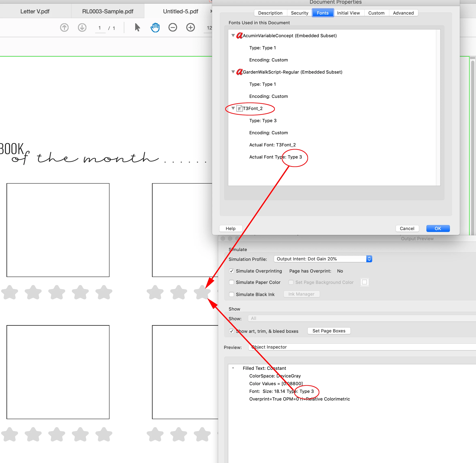The height and width of the screenshot is (463, 476).
Task: Enable Simulate Black Ink checkbox
Action: click(232, 295)
